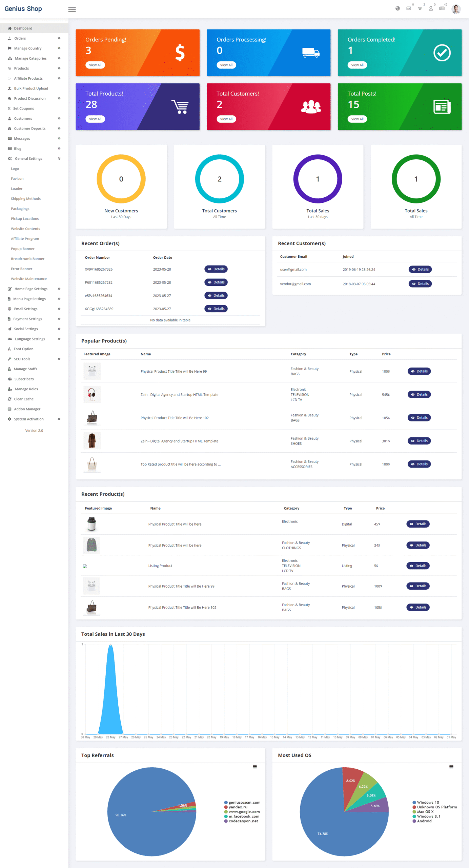
Task: Click the shopping cart icon in header
Action: point(420,8)
